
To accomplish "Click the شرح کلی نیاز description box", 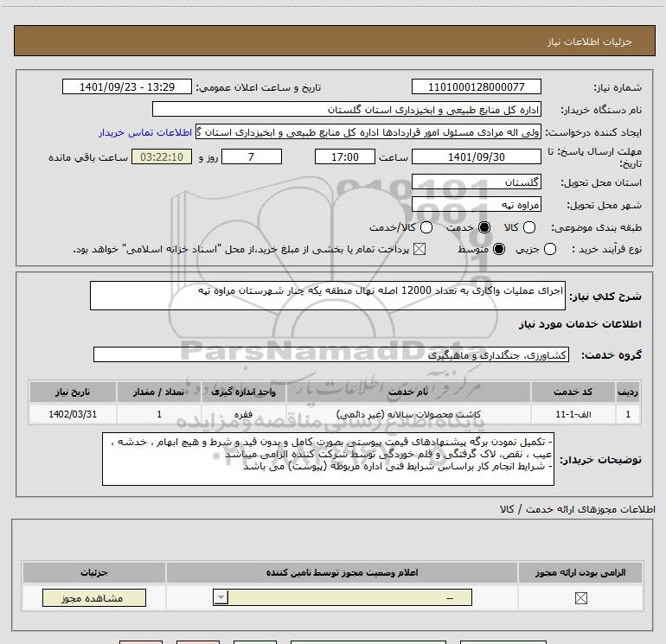I will [328, 296].
